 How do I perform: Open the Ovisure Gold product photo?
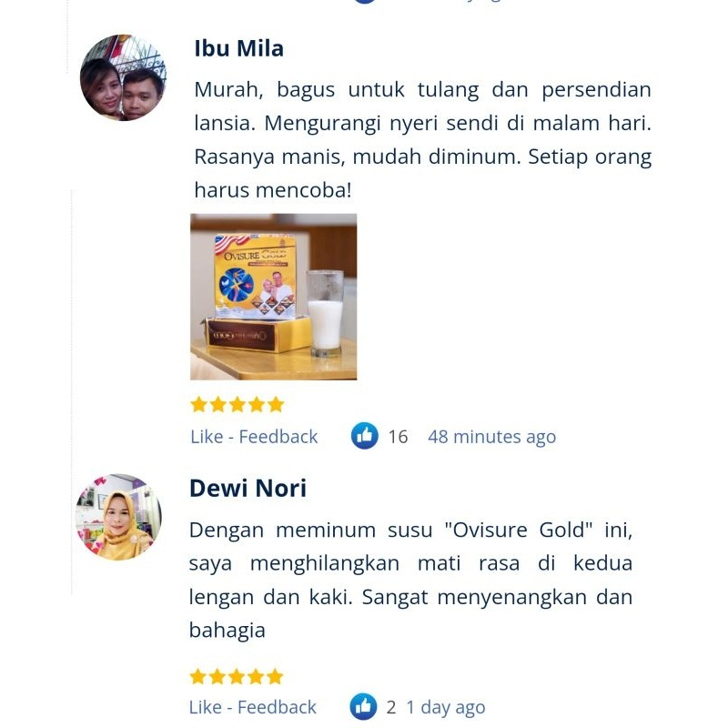coord(274,297)
